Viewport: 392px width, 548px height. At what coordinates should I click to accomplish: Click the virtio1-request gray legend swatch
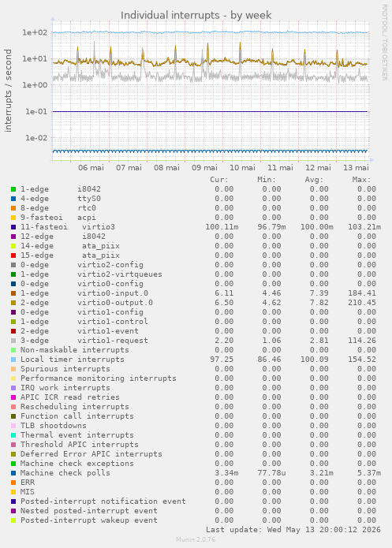point(13,341)
